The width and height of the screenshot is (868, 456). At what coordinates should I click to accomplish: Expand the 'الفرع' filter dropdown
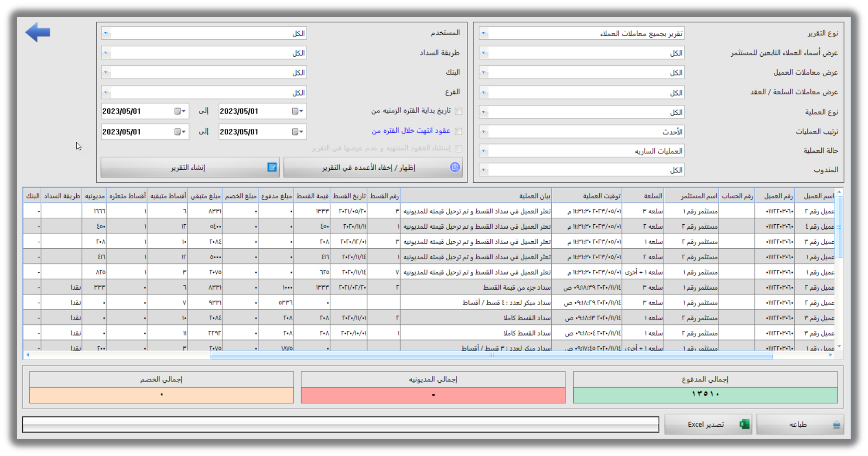pyautogui.click(x=106, y=93)
